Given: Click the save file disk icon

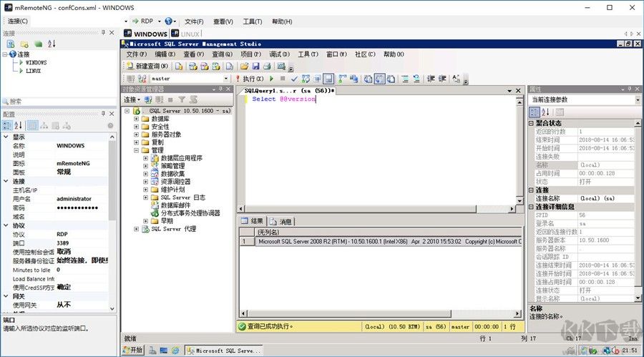Looking at the screenshot, I should pyautogui.click(x=255, y=67).
